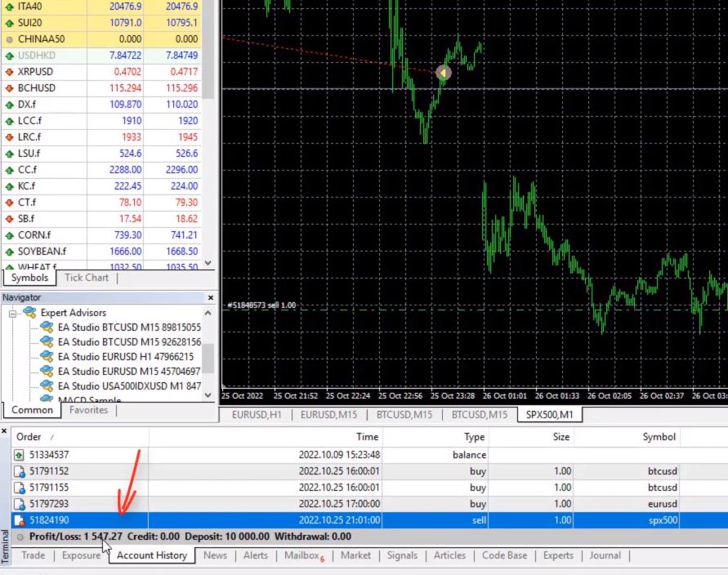The image size is (728, 575).
Task: Collapse the Expert Advisors tree node
Action: pyautogui.click(x=14, y=312)
